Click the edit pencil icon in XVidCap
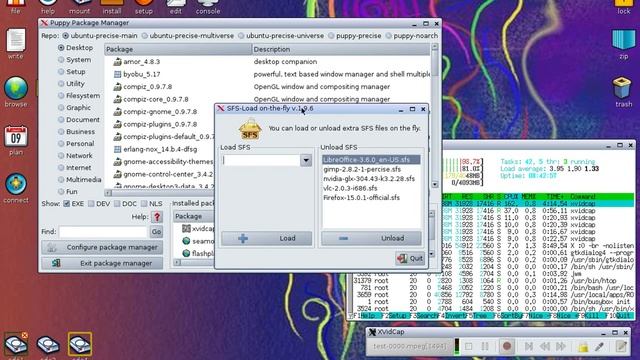 coord(621,347)
